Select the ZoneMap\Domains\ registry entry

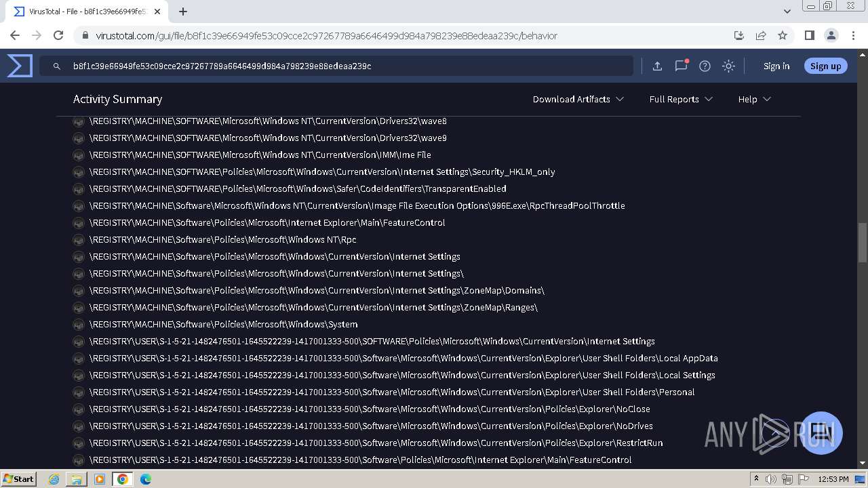317,290
